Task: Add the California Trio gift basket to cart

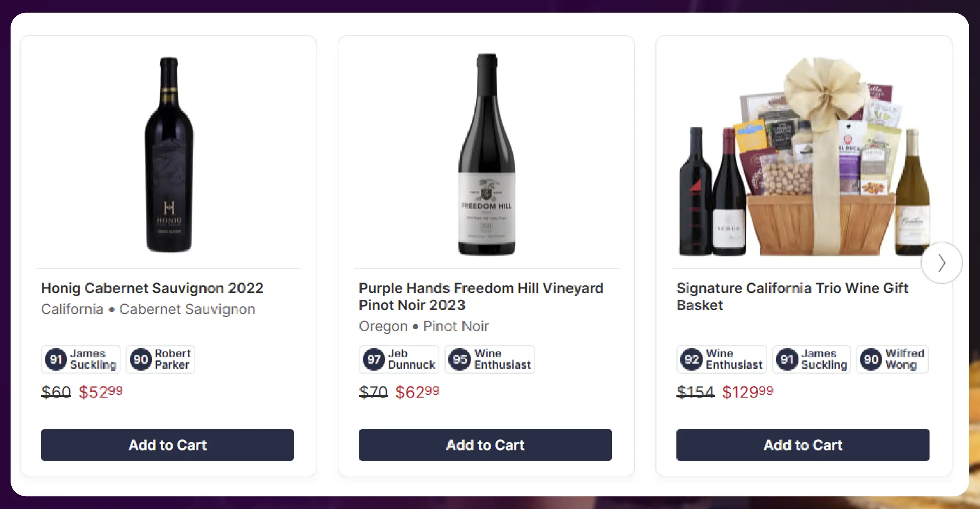Action: (802, 445)
